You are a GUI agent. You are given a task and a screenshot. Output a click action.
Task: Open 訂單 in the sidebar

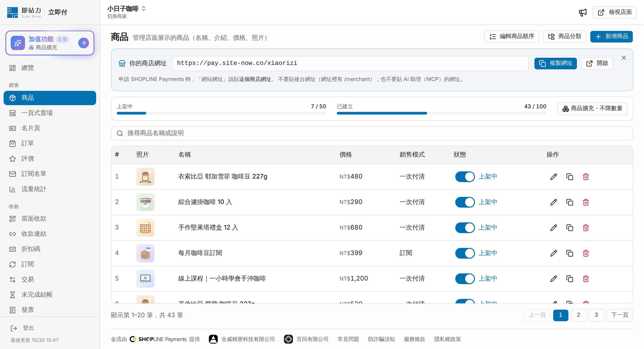[50, 143]
